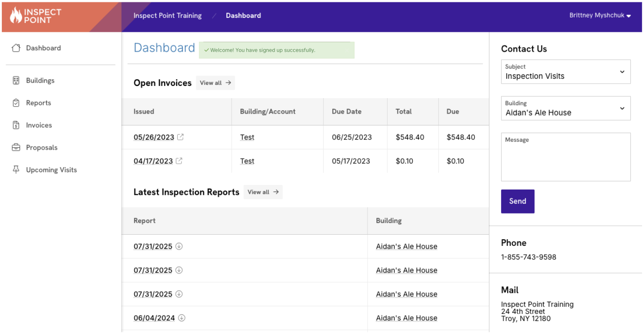Screen dimensions: 644x336
Task: Click phone number 1-855-743-9598
Action: coord(529,257)
